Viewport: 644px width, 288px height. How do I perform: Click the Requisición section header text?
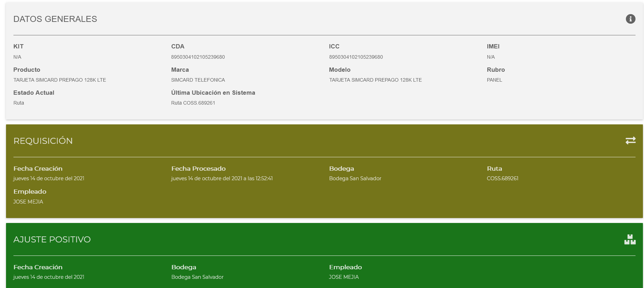[43, 141]
